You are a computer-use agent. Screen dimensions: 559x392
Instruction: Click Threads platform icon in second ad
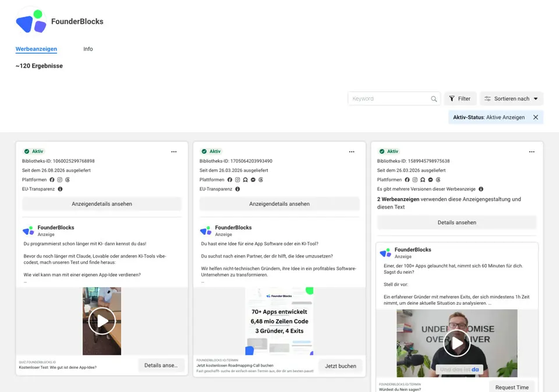[x=261, y=180]
